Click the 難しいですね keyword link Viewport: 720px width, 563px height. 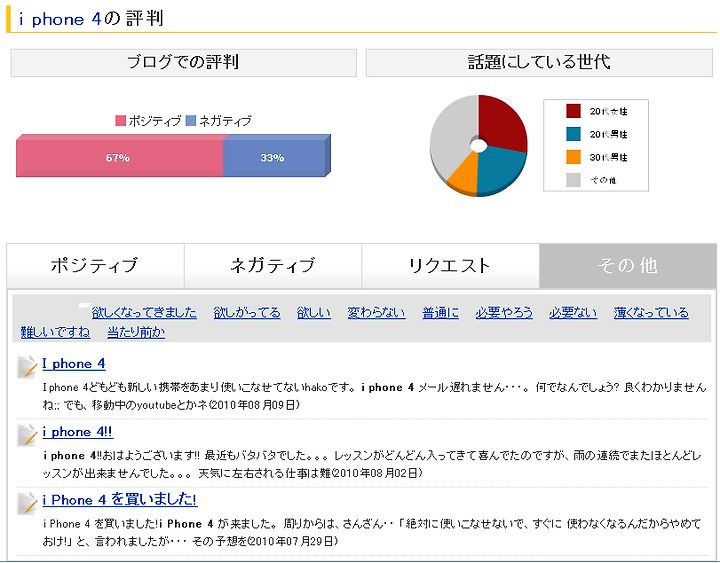(x=55, y=332)
